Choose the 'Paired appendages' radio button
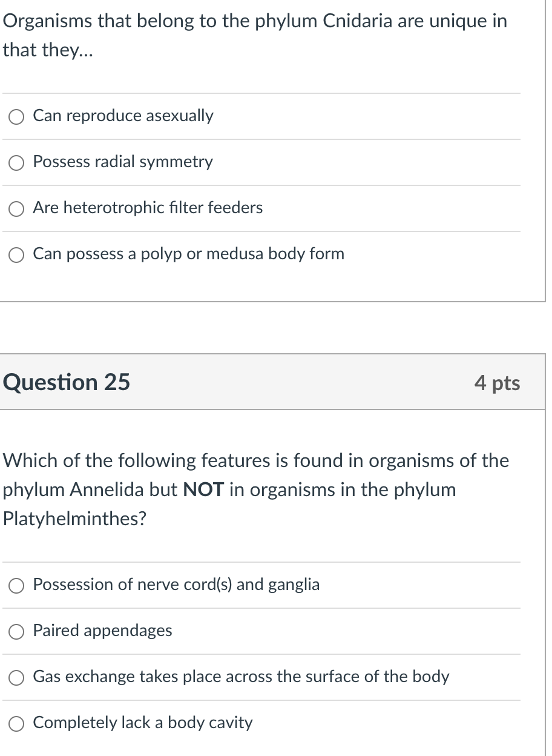The image size is (552, 756). (x=17, y=632)
